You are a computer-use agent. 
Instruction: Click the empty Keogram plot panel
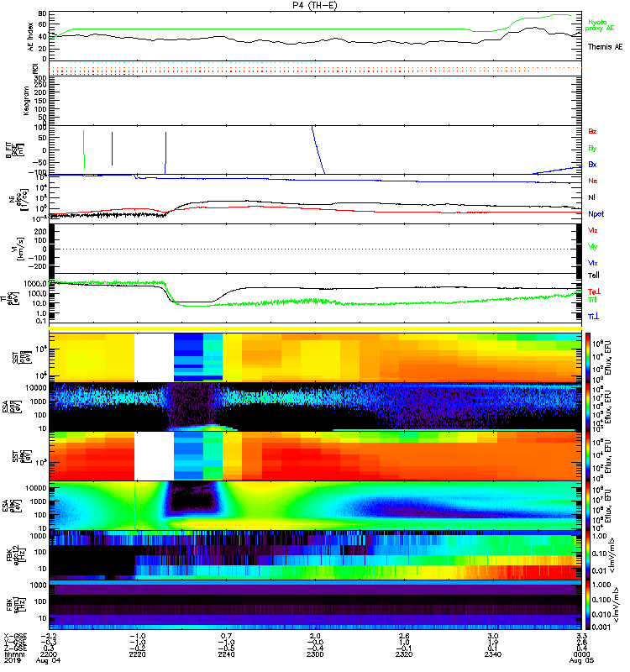point(315,101)
